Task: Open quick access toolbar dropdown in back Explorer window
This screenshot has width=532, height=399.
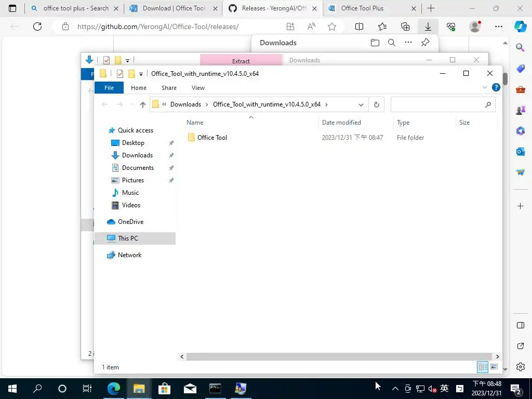Action: [128, 61]
